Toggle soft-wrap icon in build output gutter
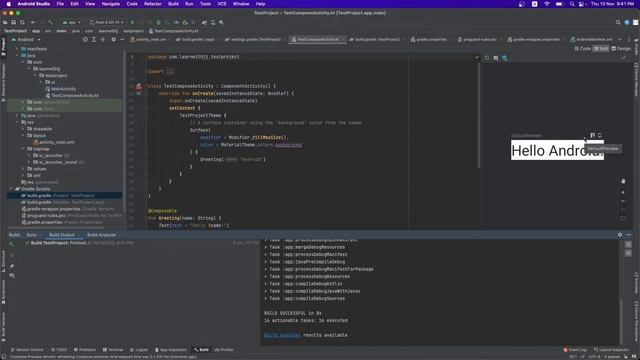Image resolution: width=640 pixels, height=360 pixels. 628,244
